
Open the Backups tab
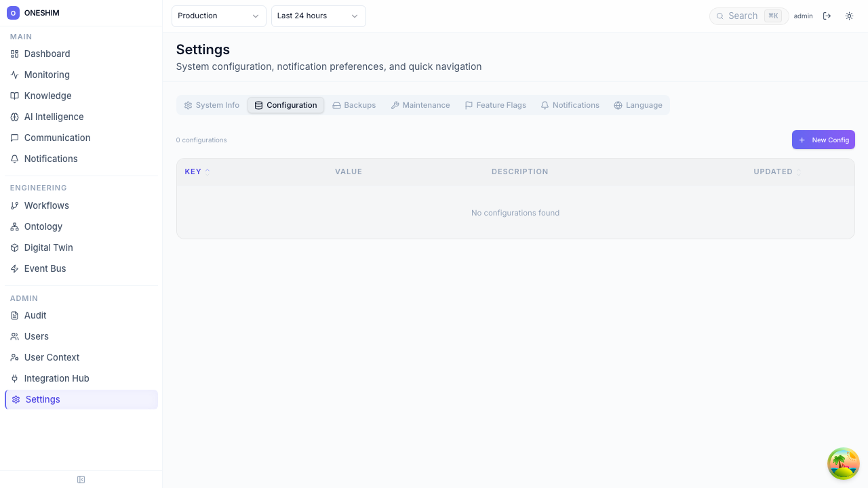tap(354, 105)
